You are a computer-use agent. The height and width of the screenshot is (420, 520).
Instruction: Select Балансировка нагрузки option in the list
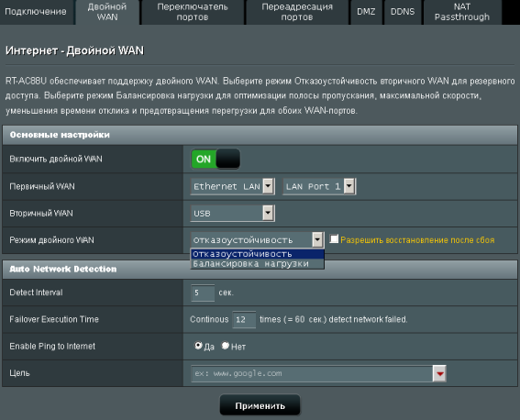click(258, 264)
